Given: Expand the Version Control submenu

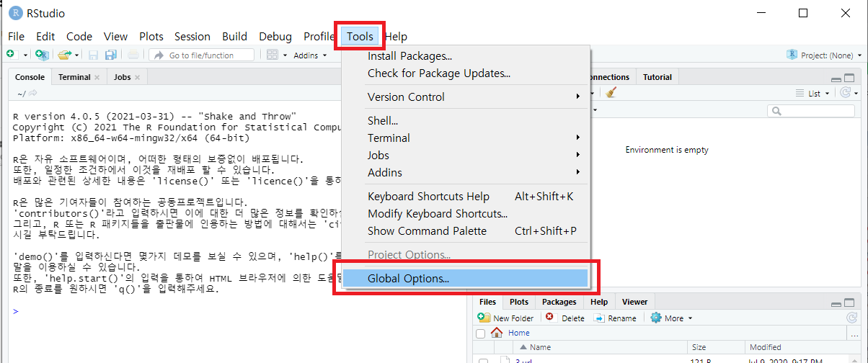Looking at the screenshot, I should tap(466, 97).
